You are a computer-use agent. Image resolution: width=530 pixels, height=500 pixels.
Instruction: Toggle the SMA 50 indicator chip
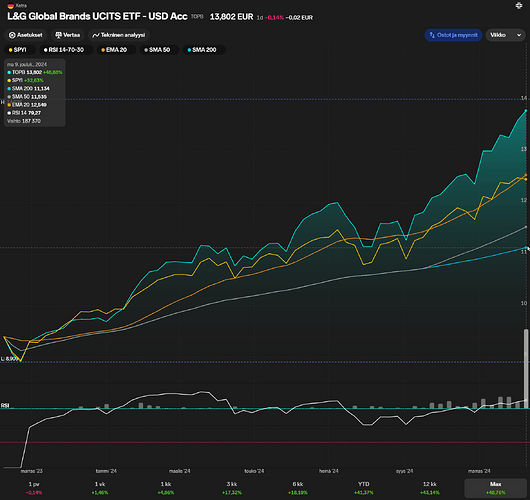[159, 50]
